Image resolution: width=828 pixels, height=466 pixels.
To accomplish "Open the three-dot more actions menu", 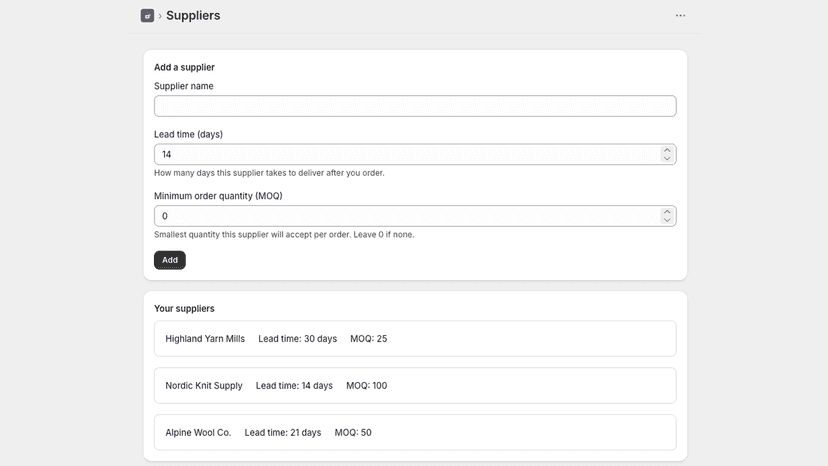I will (680, 16).
